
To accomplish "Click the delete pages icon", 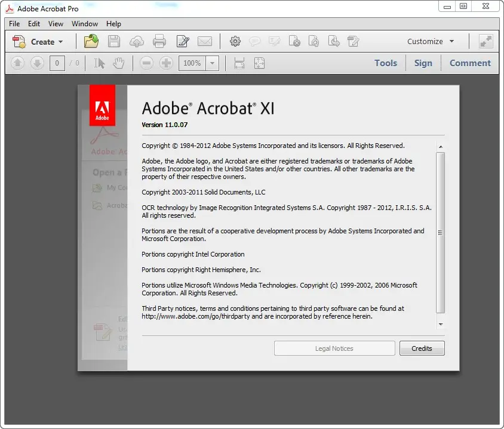I will coord(294,41).
